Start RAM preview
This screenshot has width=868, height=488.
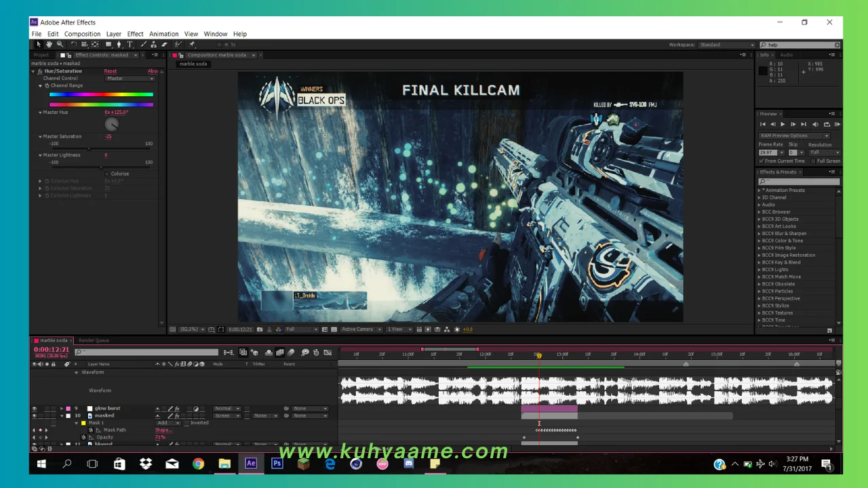click(x=837, y=124)
